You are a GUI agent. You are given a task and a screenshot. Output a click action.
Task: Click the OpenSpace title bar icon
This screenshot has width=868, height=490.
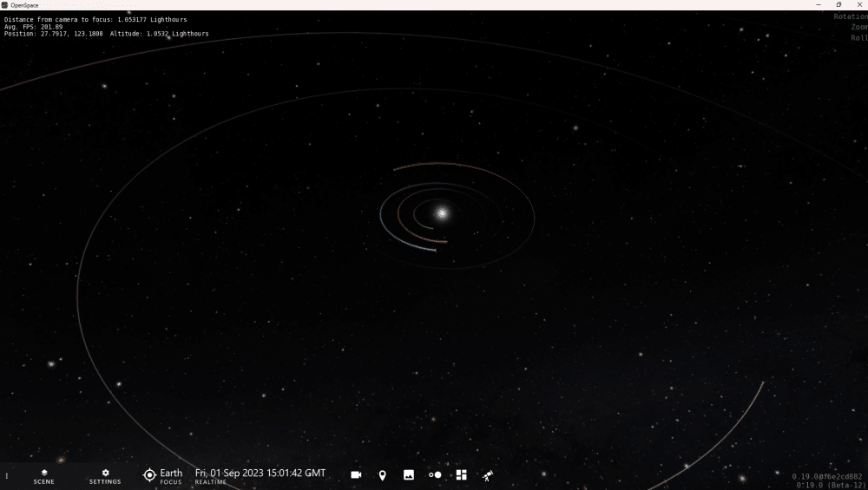pyautogui.click(x=4, y=5)
